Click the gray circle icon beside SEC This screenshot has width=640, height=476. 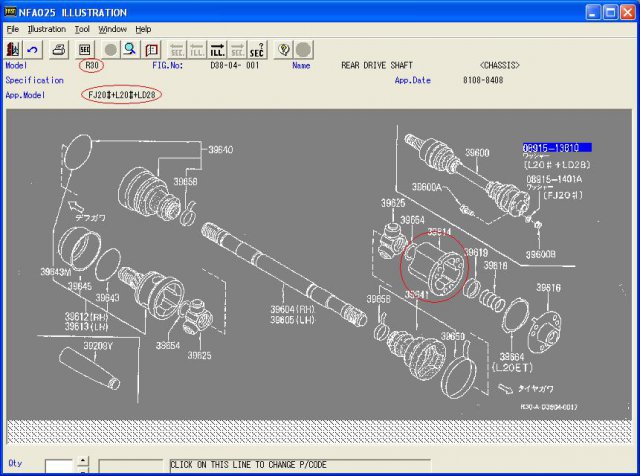[110, 49]
